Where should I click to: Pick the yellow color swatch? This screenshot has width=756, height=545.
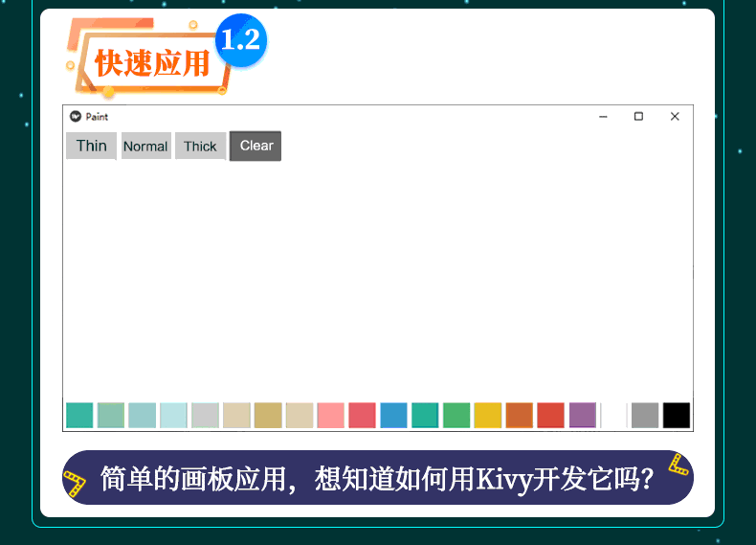(487, 416)
